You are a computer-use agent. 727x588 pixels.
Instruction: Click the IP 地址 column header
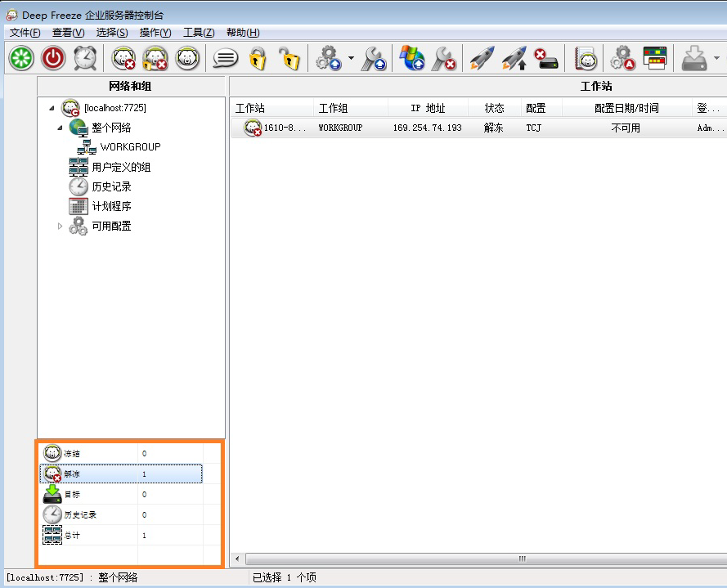428,108
